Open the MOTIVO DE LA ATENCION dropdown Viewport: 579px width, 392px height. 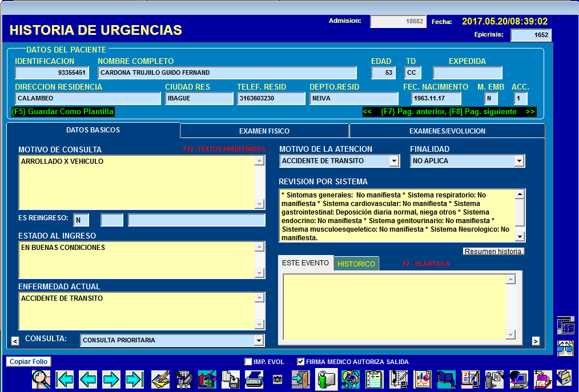click(395, 161)
